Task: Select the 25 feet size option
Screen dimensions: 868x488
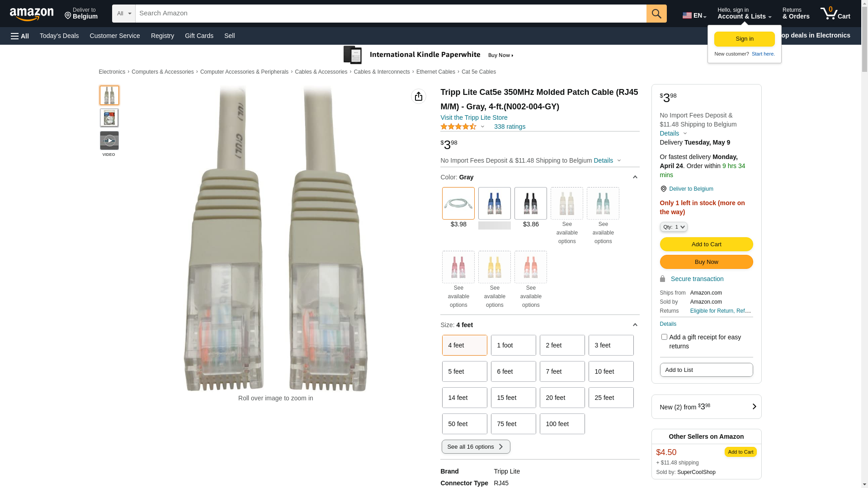Action: [x=611, y=398]
